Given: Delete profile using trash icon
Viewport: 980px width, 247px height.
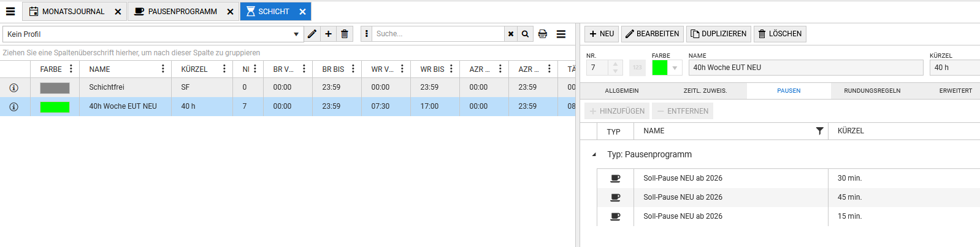Looking at the screenshot, I should pyautogui.click(x=345, y=34).
